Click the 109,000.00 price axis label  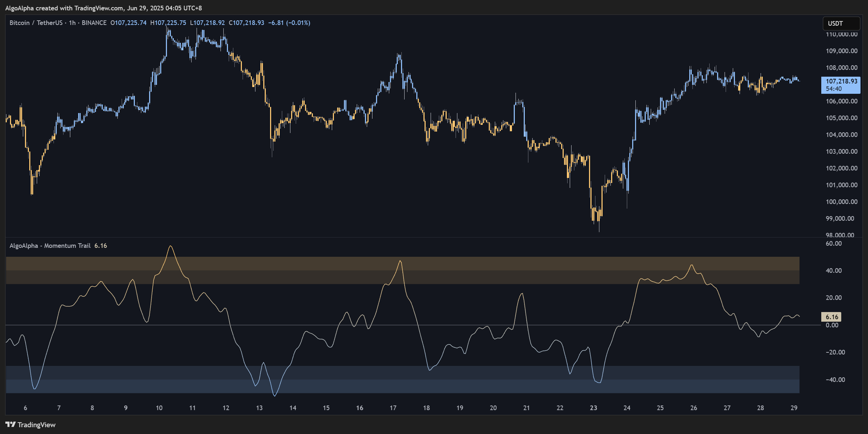click(841, 51)
